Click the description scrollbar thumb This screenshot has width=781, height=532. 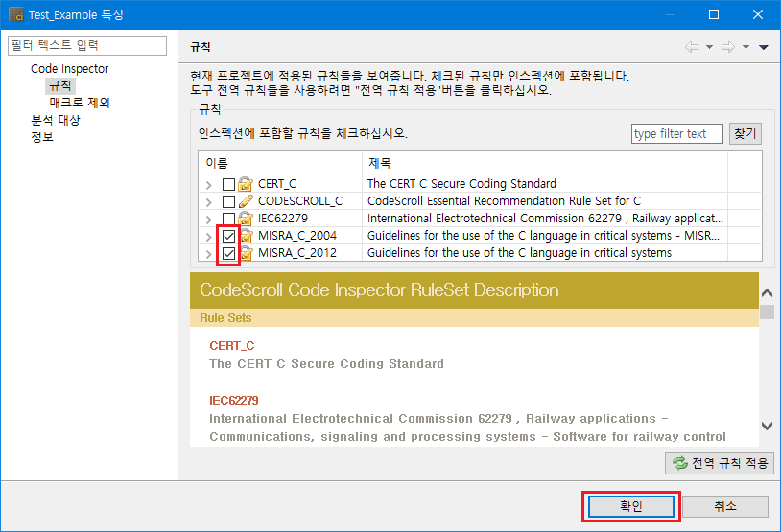tap(767, 312)
